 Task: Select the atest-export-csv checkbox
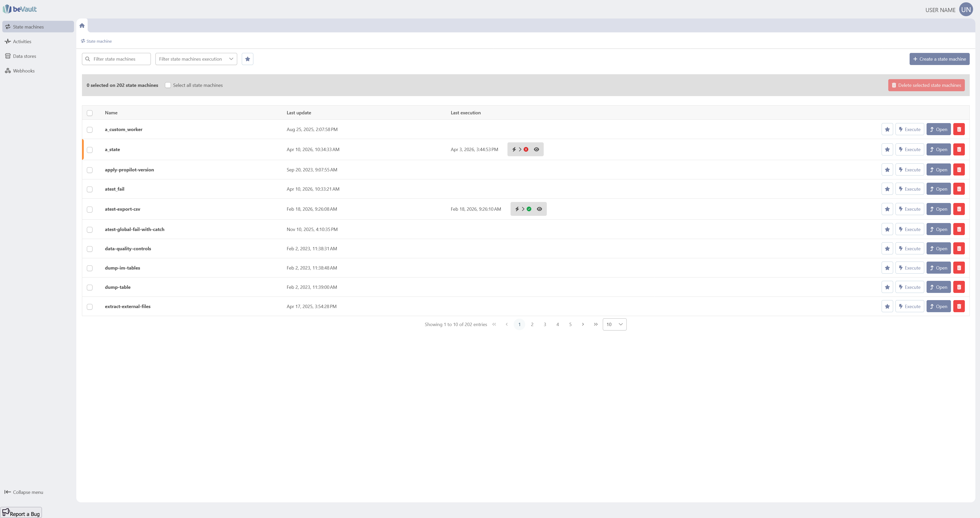pos(90,209)
